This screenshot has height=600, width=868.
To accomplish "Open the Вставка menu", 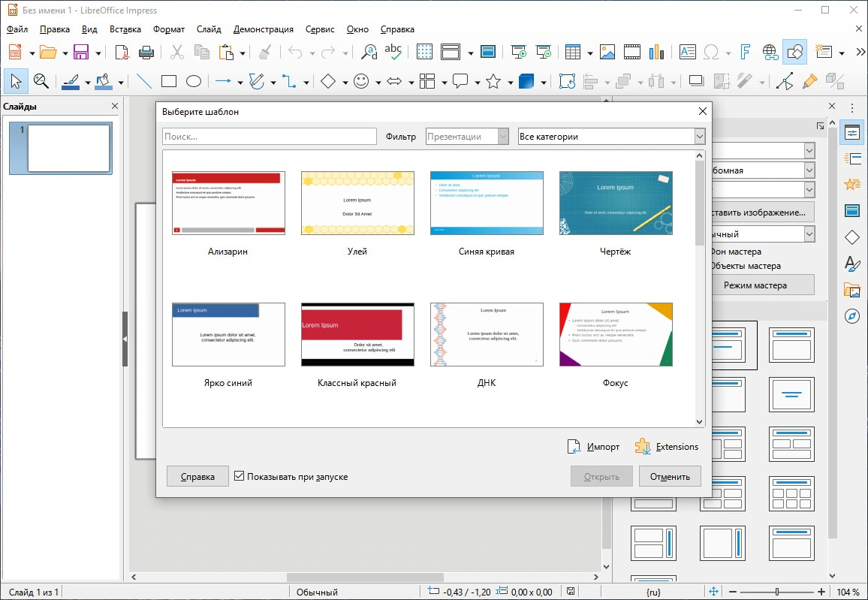I will (x=125, y=29).
